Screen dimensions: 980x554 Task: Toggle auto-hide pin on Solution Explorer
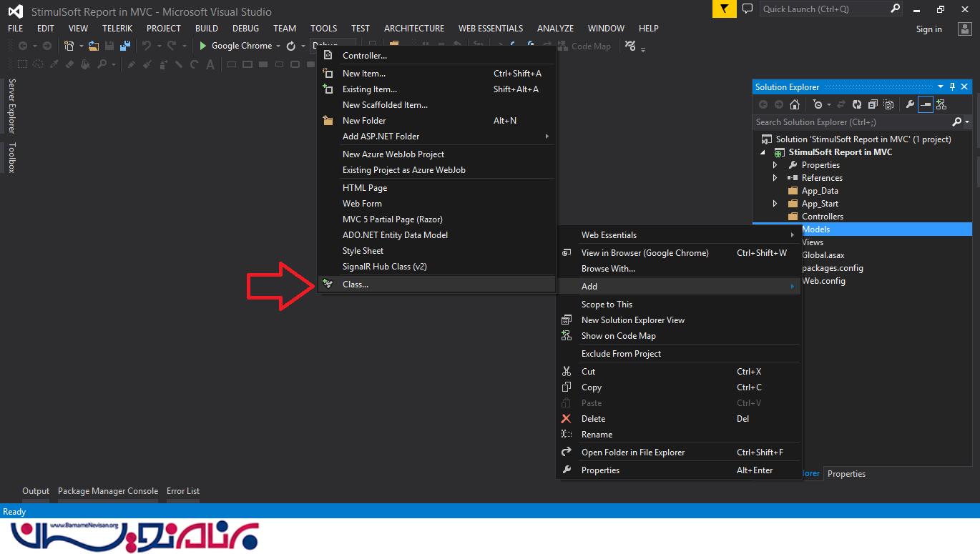pyautogui.click(x=952, y=87)
